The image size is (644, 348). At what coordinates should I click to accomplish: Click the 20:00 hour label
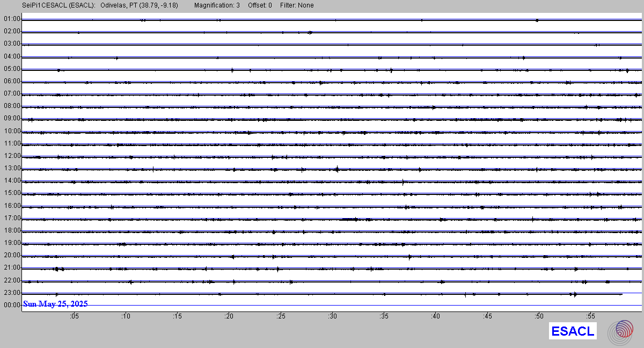12,255
